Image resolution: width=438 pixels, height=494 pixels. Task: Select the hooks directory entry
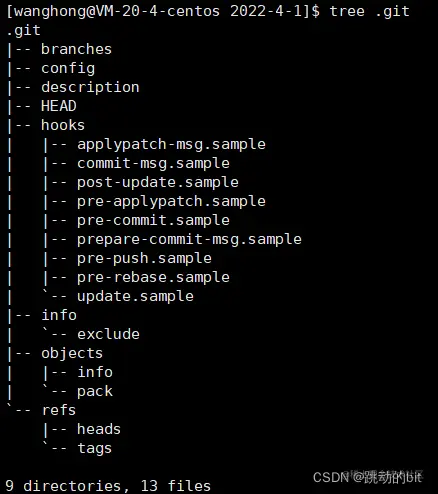pyautogui.click(x=63, y=125)
